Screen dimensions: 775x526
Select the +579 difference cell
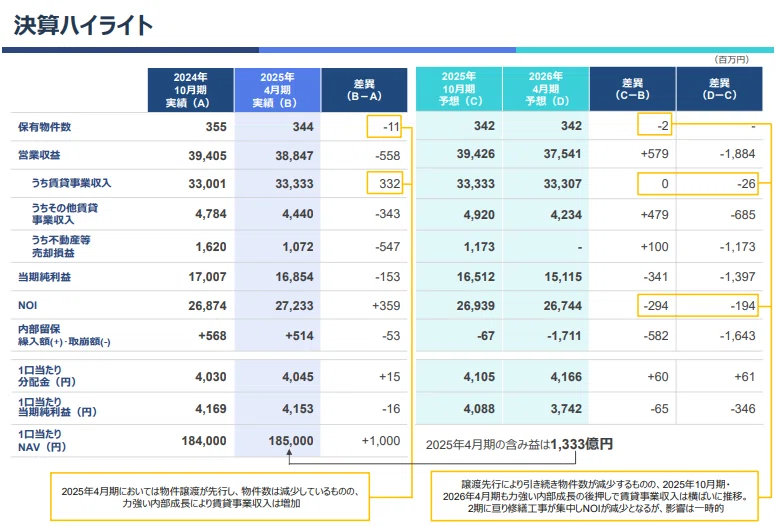(x=655, y=154)
